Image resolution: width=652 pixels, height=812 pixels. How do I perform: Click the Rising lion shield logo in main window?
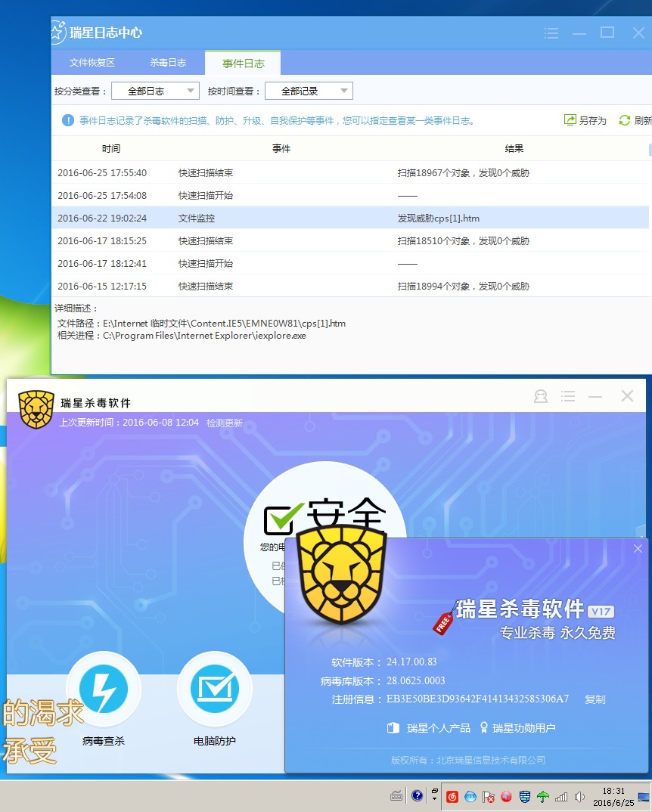36,409
